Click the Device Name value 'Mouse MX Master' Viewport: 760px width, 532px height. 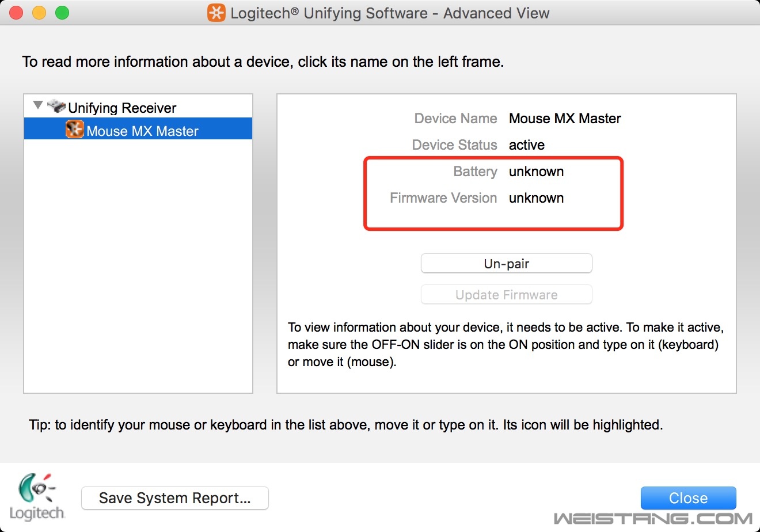[565, 119]
